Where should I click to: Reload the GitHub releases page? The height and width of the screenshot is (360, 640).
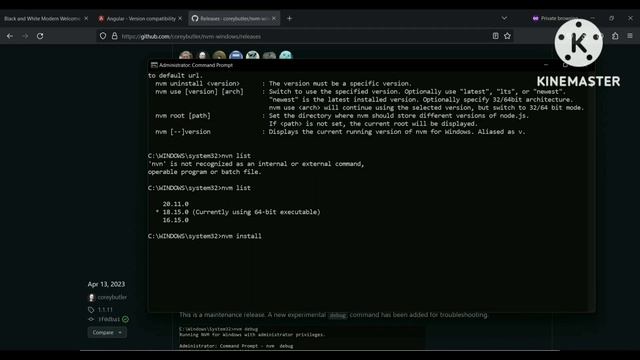[x=40, y=36]
